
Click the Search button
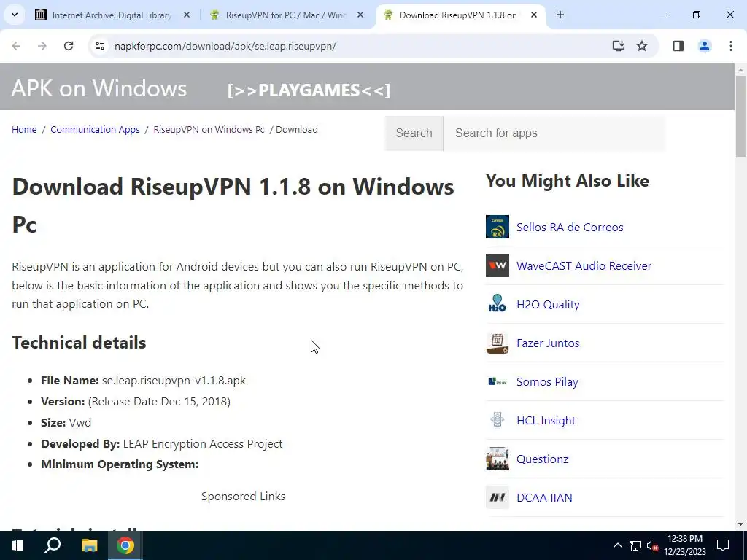tap(414, 133)
